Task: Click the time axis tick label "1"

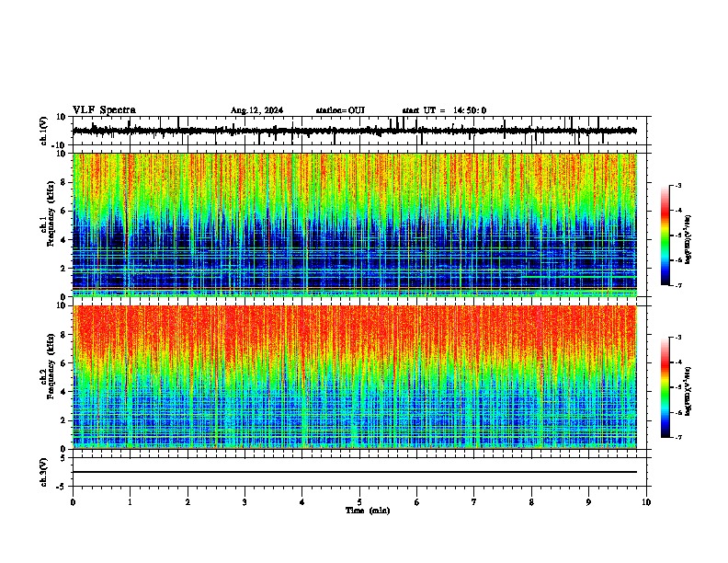Action: pyautogui.click(x=130, y=502)
